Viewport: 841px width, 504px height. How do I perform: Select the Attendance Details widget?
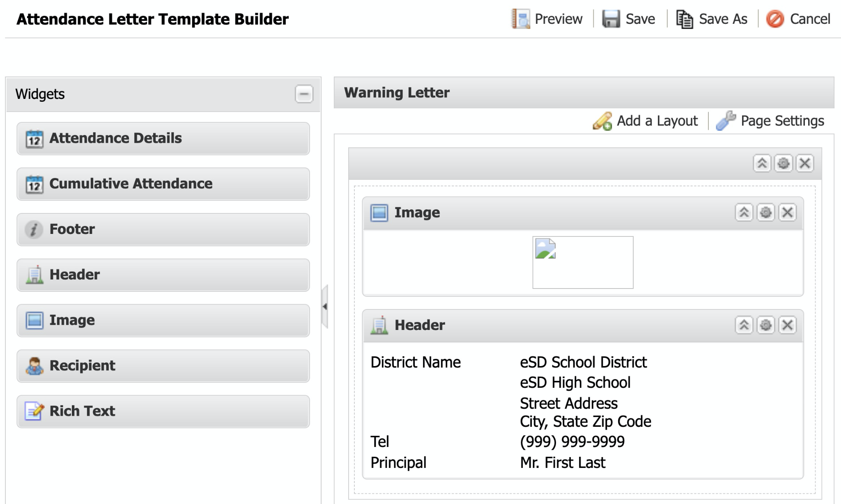coord(163,138)
